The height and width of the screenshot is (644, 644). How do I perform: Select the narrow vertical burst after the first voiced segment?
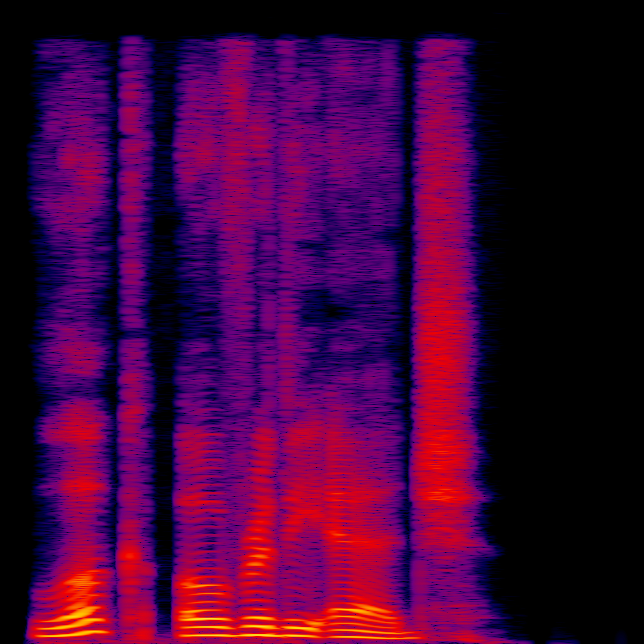pos(132,314)
